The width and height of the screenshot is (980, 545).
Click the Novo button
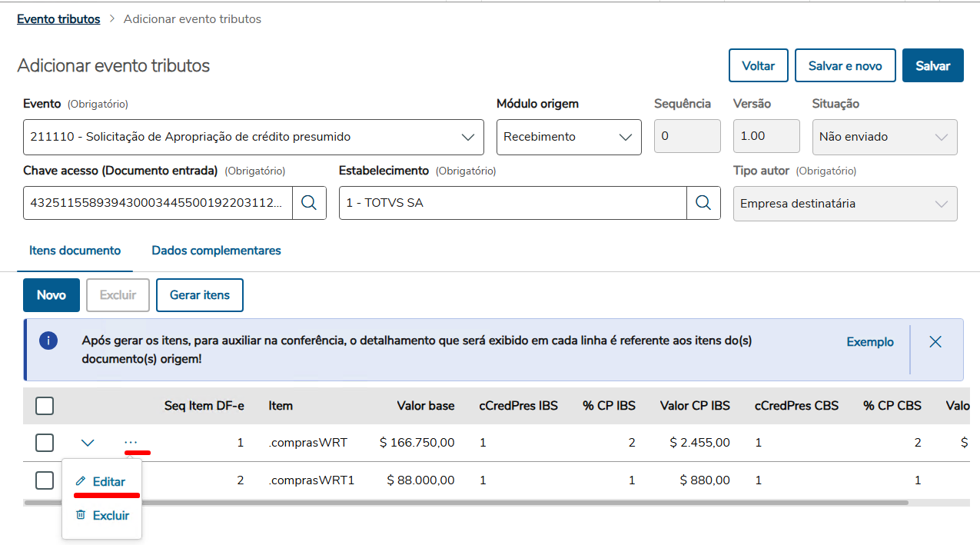[x=51, y=295]
